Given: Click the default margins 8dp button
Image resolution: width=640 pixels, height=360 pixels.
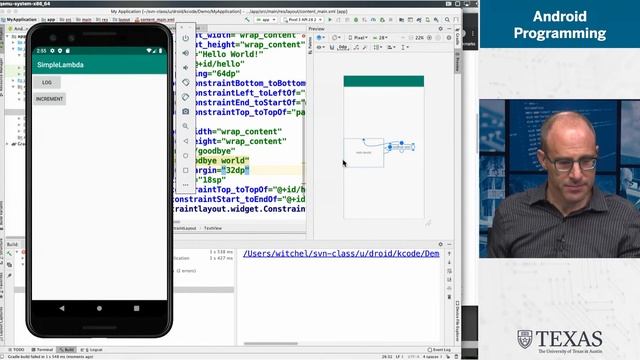Looking at the screenshot, I should (343, 47).
